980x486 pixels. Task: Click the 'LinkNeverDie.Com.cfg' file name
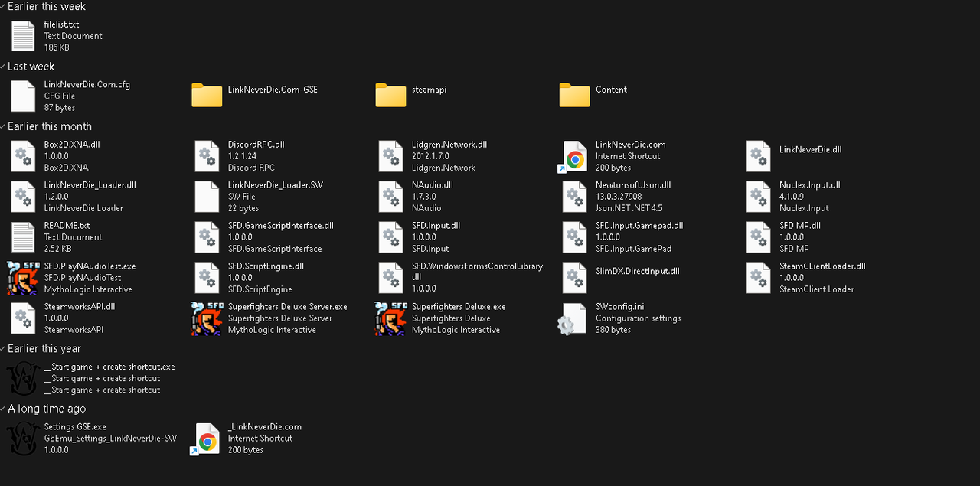click(87, 85)
